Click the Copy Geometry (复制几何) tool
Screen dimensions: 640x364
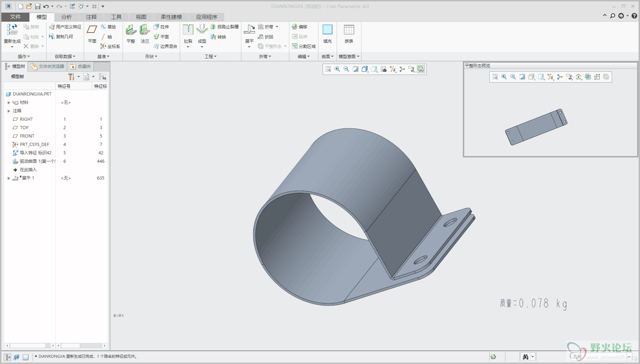click(x=61, y=37)
